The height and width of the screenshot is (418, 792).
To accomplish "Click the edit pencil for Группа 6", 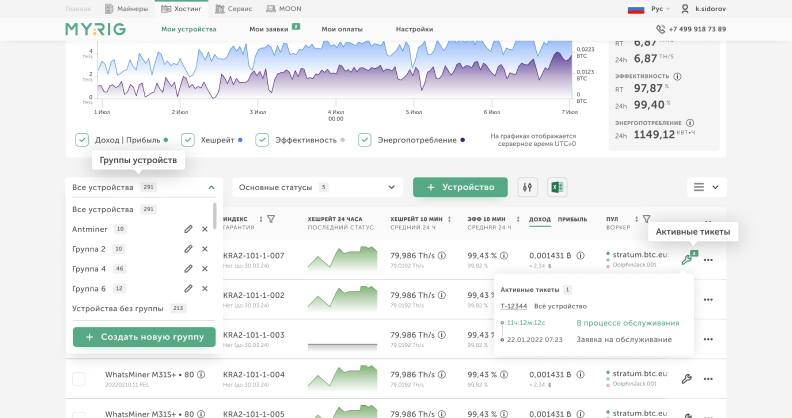I will tap(188, 288).
